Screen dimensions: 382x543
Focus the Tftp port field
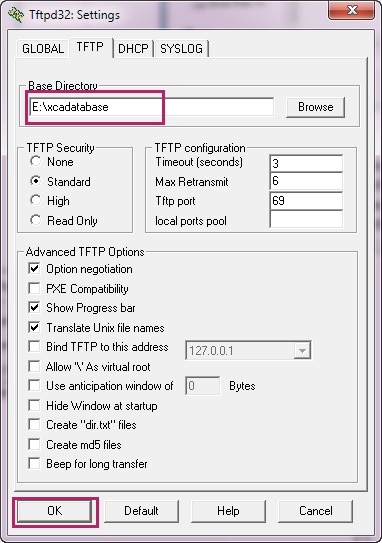[306, 201]
